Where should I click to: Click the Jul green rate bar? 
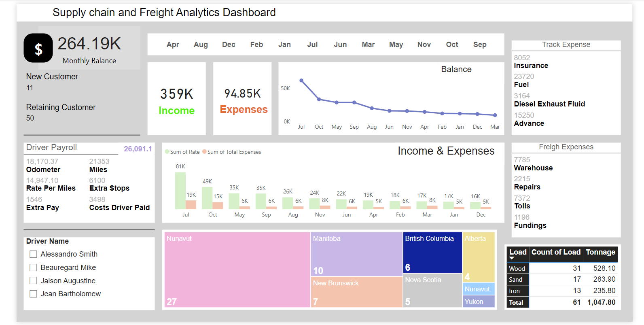(x=180, y=190)
